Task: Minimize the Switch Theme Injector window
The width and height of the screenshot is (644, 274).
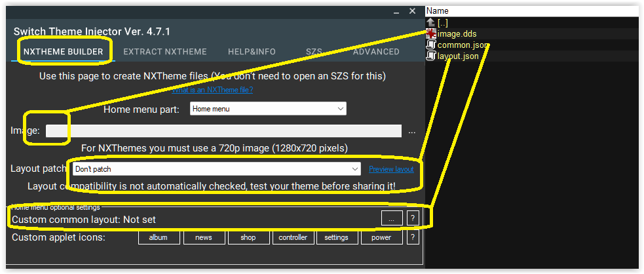Action: point(396,12)
